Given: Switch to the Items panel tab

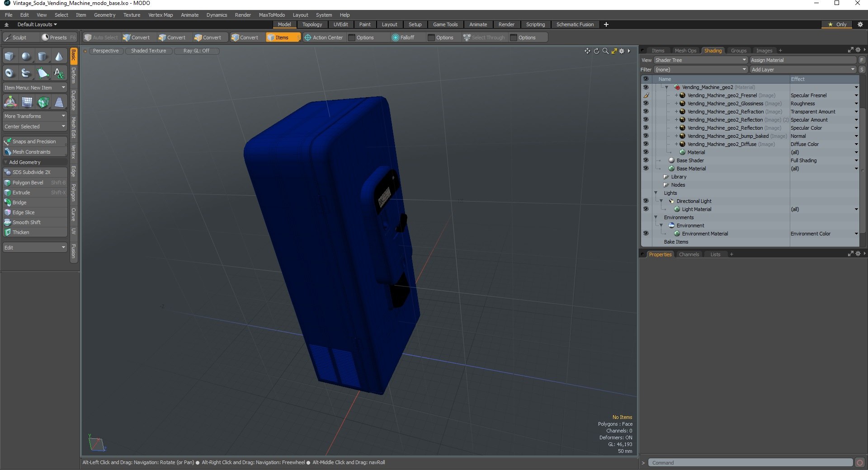Looking at the screenshot, I should click(x=658, y=51).
